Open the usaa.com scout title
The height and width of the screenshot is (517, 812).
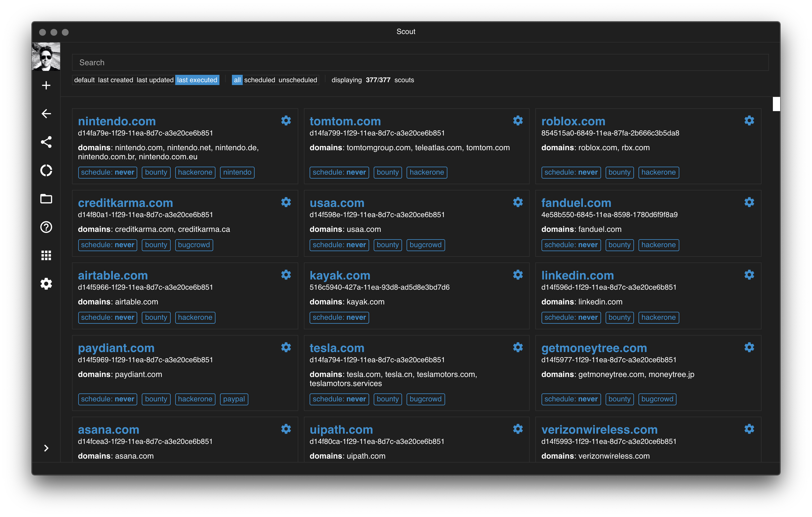coord(337,203)
